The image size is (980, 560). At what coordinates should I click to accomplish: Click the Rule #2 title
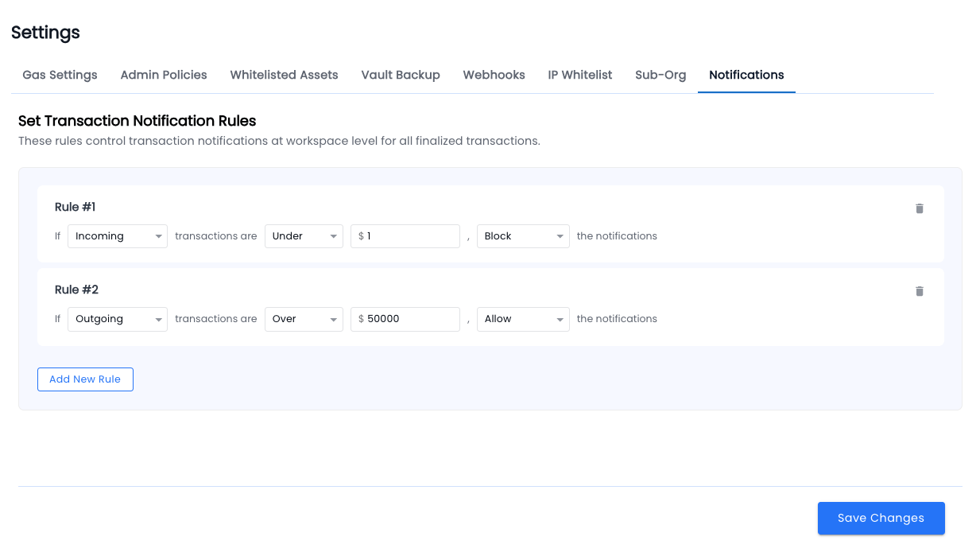coord(76,290)
